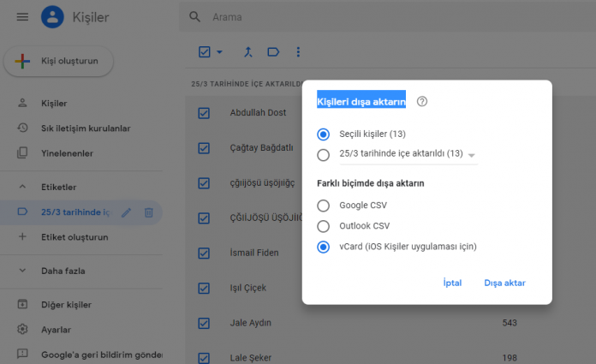
Task: Open the hamburger main menu
Action: click(x=22, y=17)
